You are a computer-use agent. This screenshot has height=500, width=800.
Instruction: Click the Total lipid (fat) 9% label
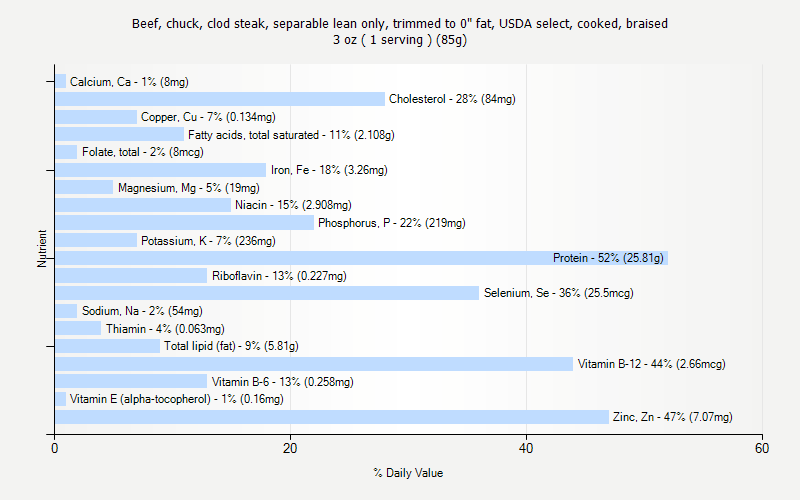(x=231, y=346)
